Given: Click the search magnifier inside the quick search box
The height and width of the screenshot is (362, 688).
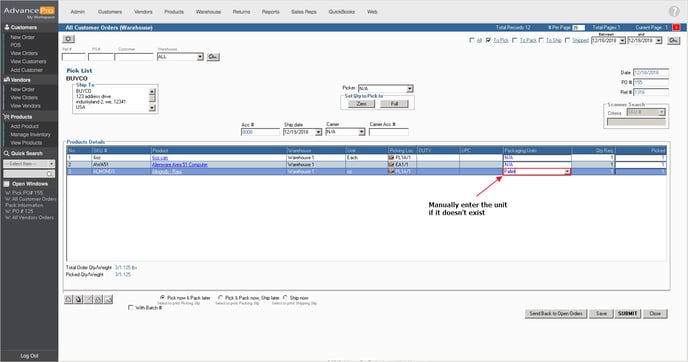Looking at the screenshot, I should coord(50,174).
